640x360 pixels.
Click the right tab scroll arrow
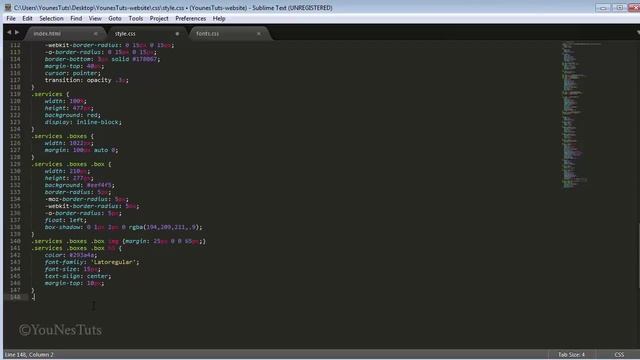click(x=17, y=32)
